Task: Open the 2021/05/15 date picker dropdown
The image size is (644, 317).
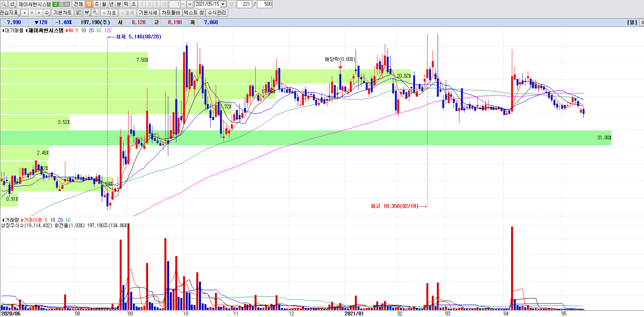Action: click(223, 4)
